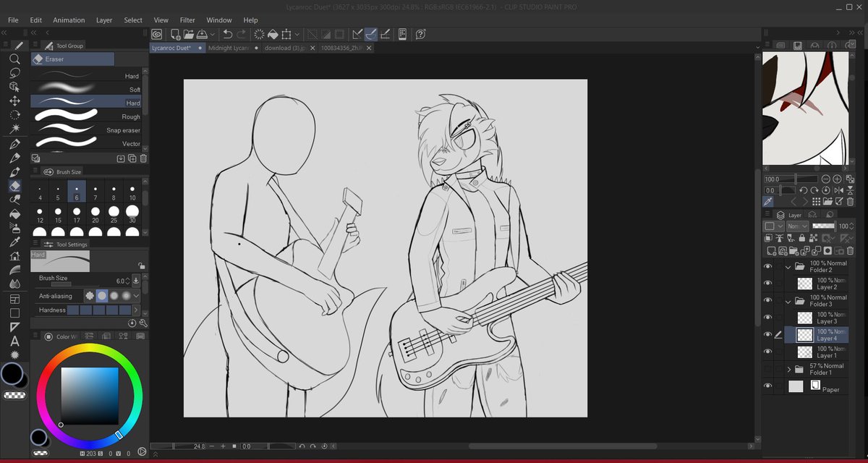Open Clip Studio launcher icon
Screen dimensions: 868x463
[157, 34]
